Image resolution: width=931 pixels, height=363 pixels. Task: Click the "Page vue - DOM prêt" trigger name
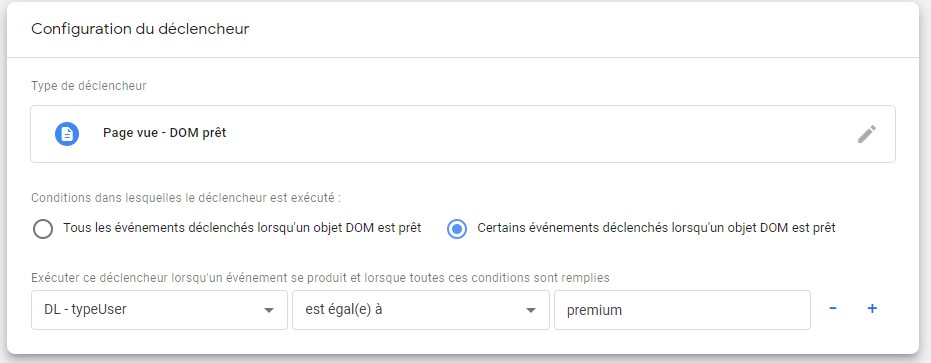coord(164,133)
